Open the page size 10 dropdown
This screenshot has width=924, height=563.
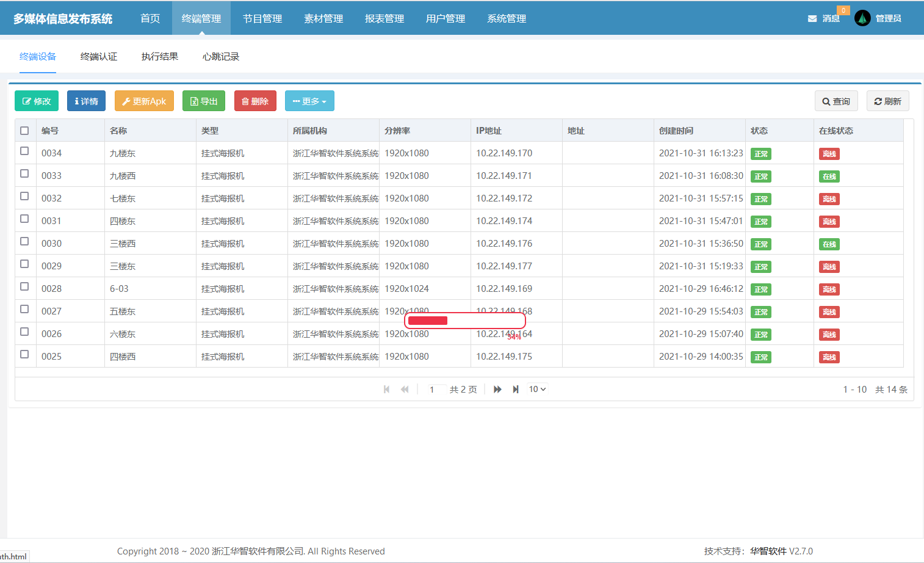[x=537, y=389]
